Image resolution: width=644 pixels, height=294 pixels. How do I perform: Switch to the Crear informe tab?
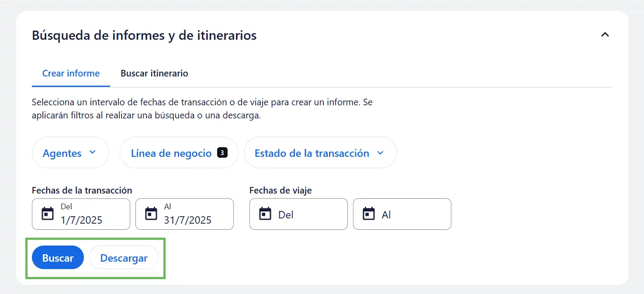pos(71,73)
